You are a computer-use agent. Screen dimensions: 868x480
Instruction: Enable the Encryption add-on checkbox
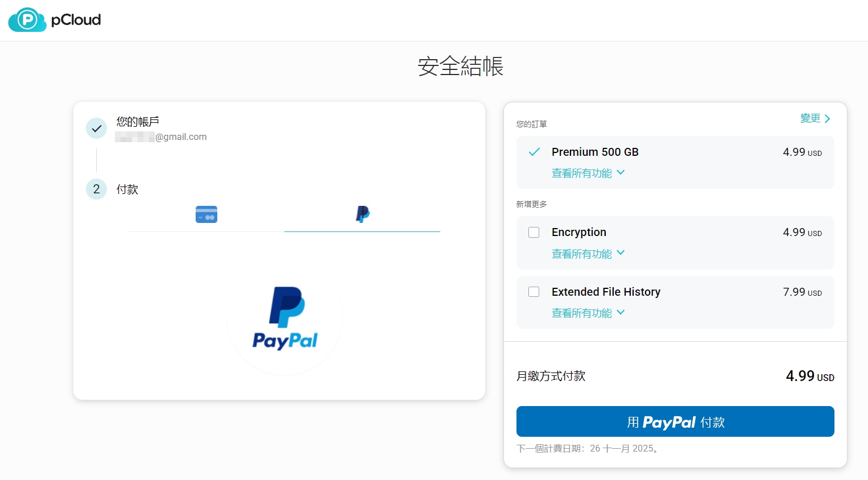(x=534, y=232)
